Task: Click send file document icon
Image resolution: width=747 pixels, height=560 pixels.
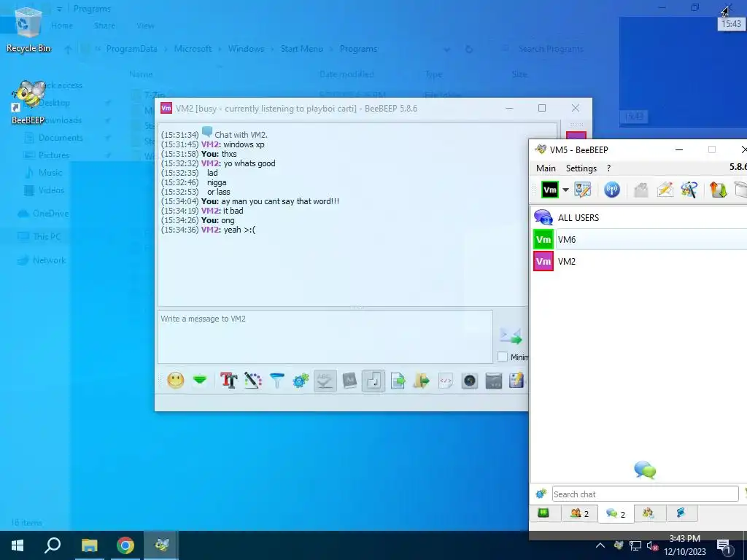Action: [398, 381]
